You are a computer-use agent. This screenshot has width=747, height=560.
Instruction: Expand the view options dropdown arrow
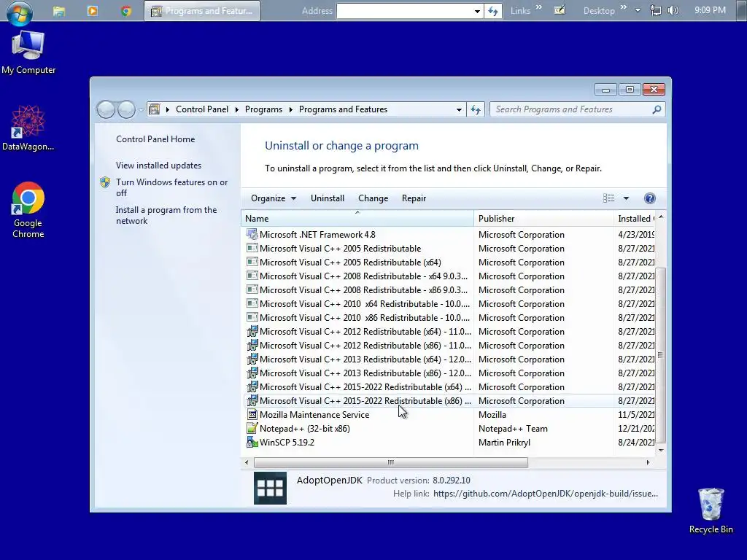[x=626, y=198]
